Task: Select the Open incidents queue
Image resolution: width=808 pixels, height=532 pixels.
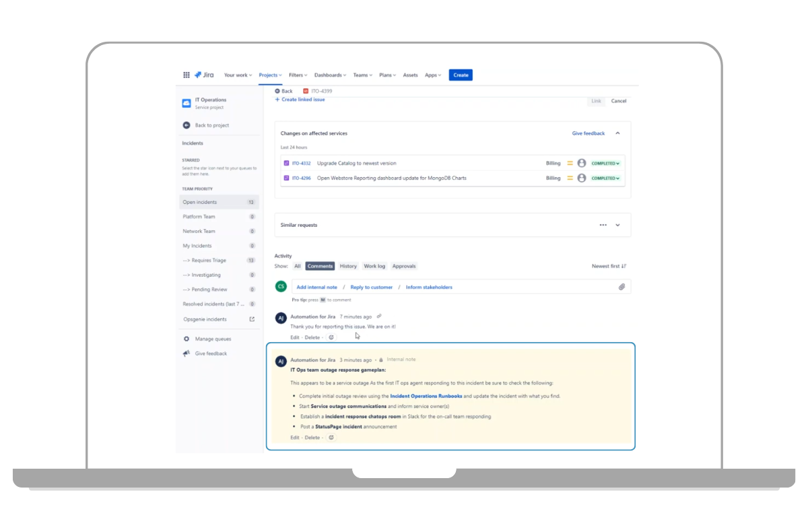Action: tap(219, 202)
